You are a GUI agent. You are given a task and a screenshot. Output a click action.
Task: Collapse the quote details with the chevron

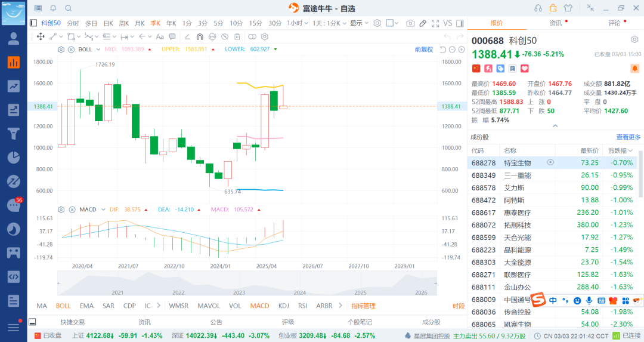tap(555, 126)
